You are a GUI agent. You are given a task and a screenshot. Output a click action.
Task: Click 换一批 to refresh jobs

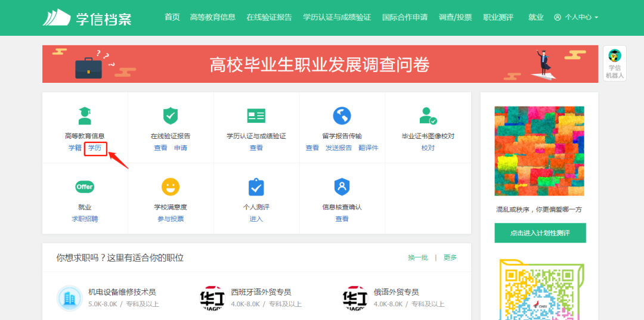[417, 257]
